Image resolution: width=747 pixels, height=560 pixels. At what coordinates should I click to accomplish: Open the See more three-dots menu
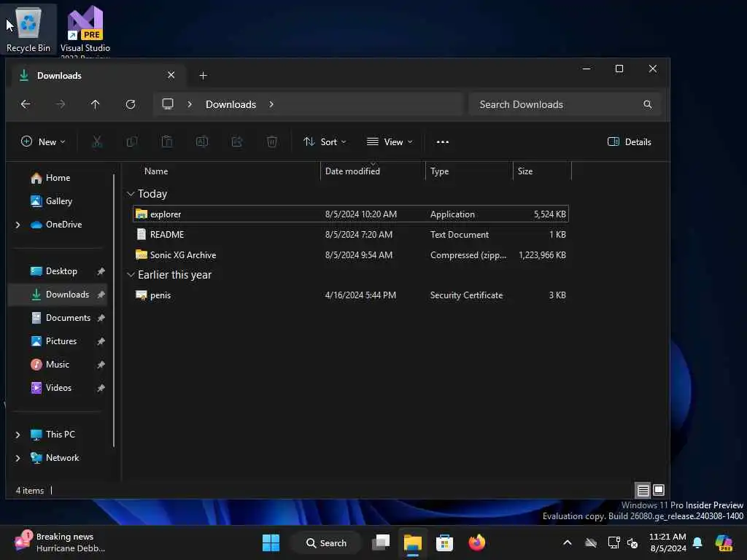[443, 142]
